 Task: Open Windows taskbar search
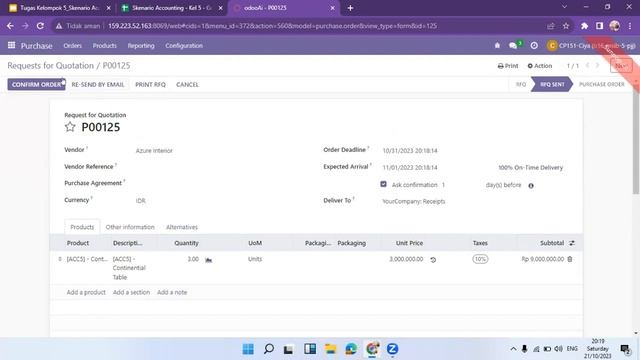[x=269, y=349]
